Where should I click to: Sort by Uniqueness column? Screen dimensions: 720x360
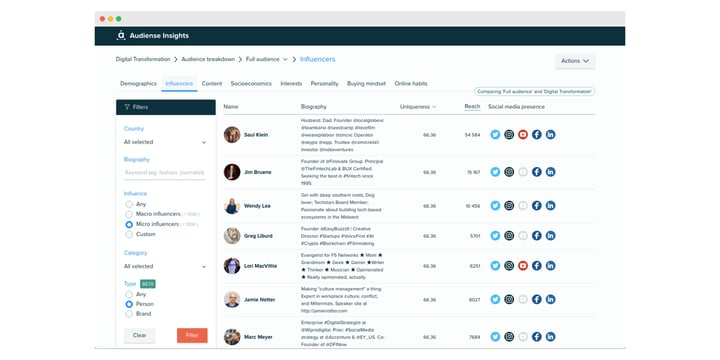point(418,107)
